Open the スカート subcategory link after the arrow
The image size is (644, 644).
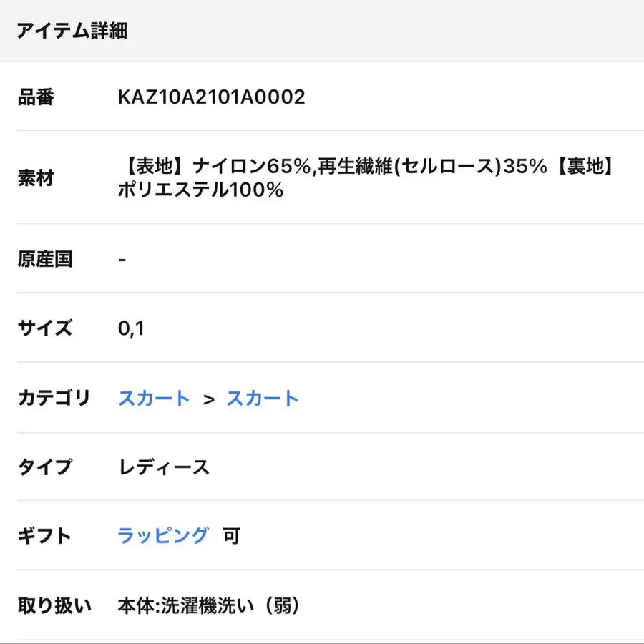262,399
